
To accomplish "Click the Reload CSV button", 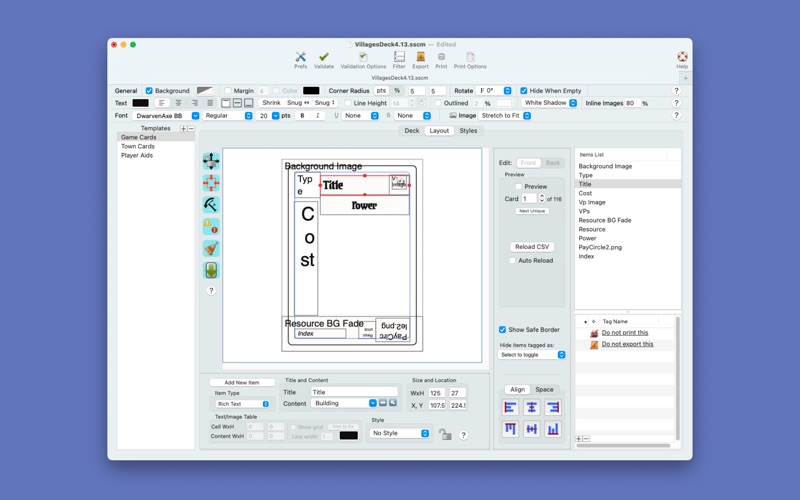I will click(532, 247).
